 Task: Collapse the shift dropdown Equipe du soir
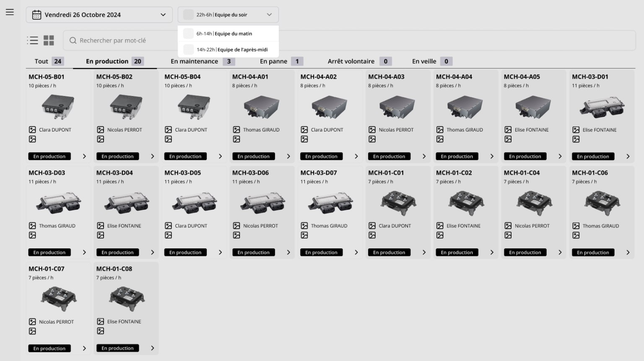(269, 15)
